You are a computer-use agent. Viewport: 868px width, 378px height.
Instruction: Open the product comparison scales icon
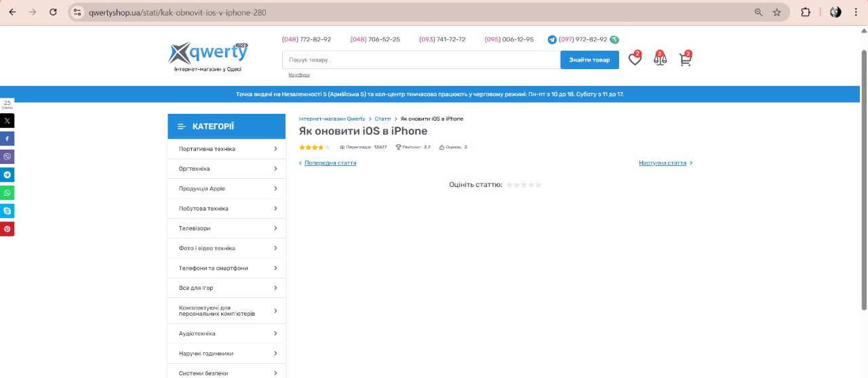coord(660,60)
